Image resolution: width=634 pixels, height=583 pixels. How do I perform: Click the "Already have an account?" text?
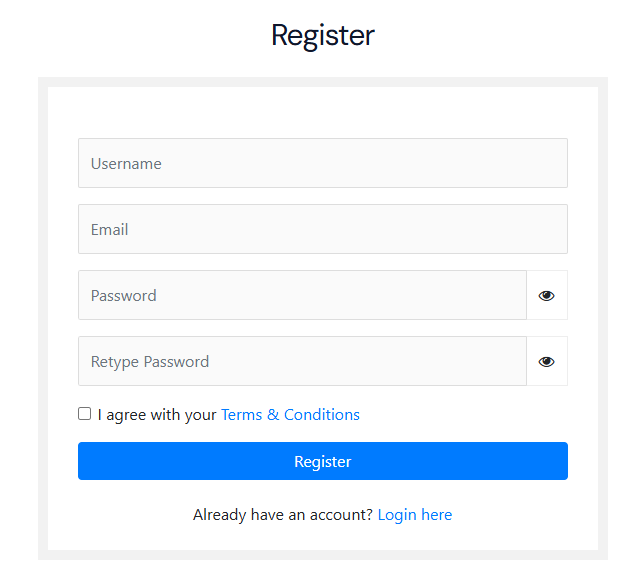click(283, 515)
